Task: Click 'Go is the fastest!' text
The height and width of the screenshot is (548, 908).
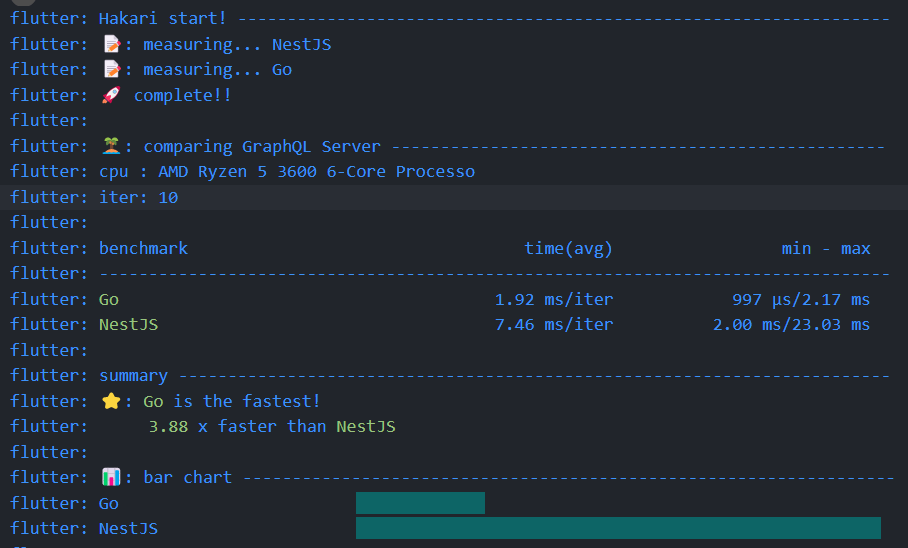Action: [232, 401]
